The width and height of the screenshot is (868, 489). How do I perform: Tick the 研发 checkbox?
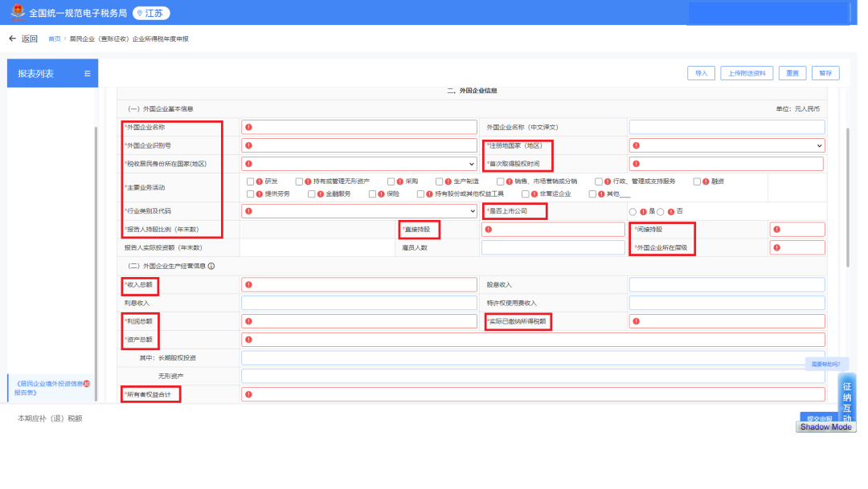tap(250, 181)
